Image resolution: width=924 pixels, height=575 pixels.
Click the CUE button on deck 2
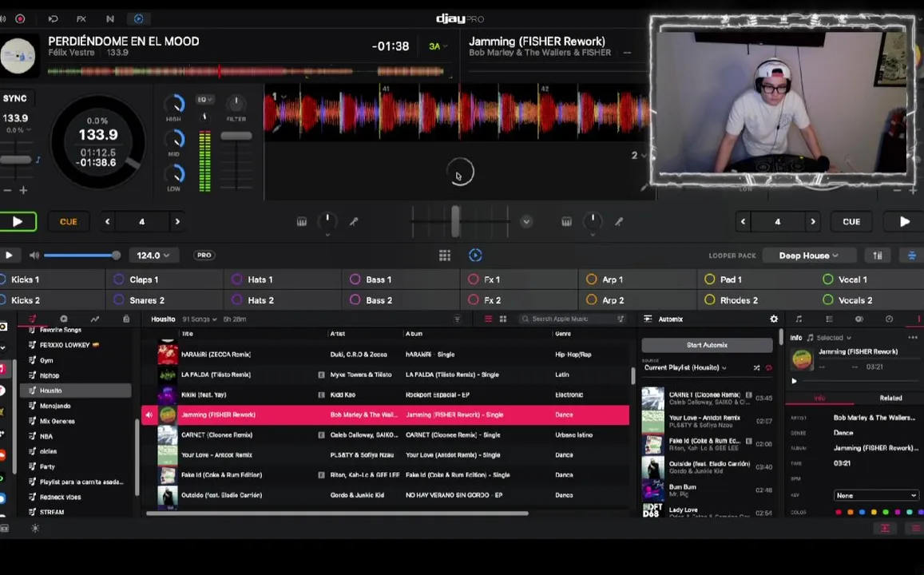click(851, 221)
